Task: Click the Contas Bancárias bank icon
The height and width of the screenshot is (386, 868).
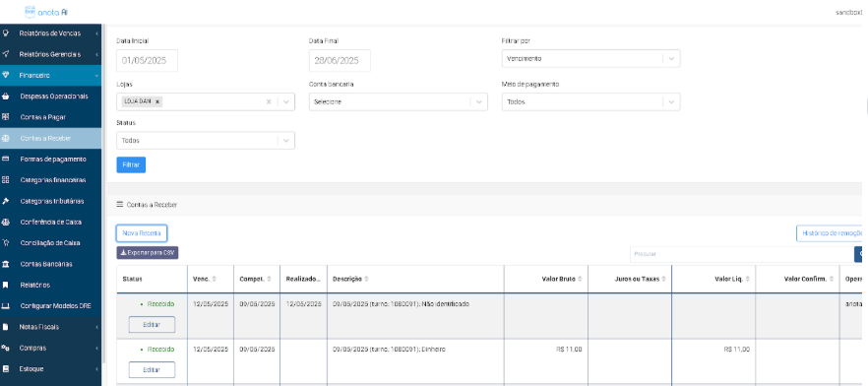Action: [x=6, y=264]
